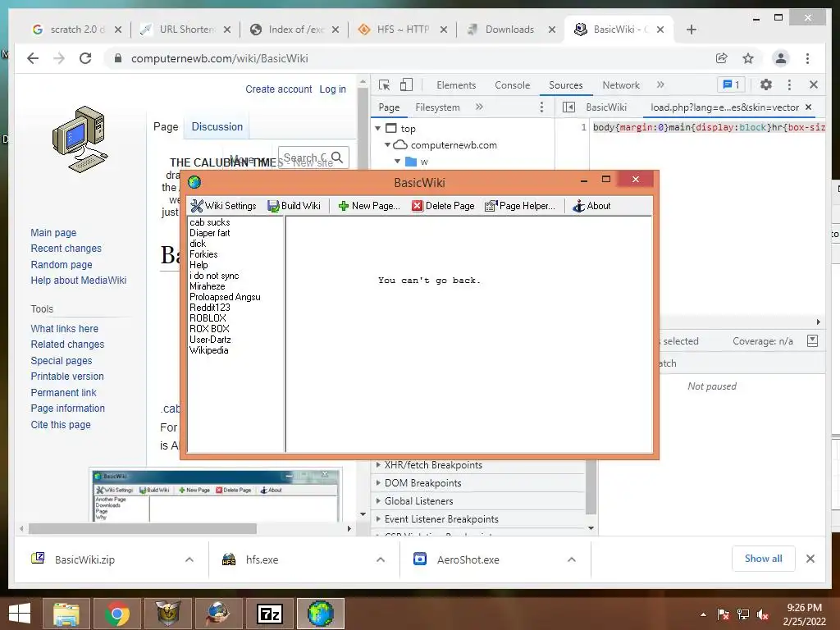Screen dimensions: 840x630
Task: Bookmark this page with star icon
Action: click(748, 58)
